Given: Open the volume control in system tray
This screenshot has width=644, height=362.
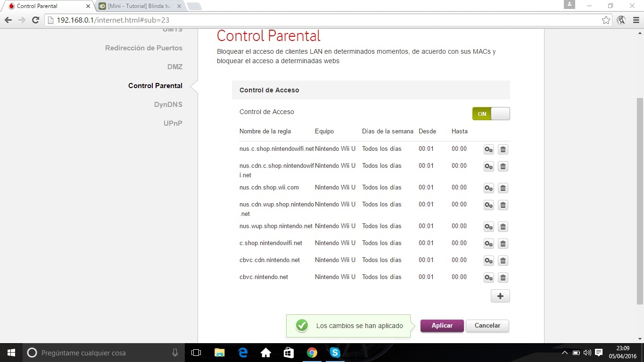Looking at the screenshot, I should click(587, 353).
